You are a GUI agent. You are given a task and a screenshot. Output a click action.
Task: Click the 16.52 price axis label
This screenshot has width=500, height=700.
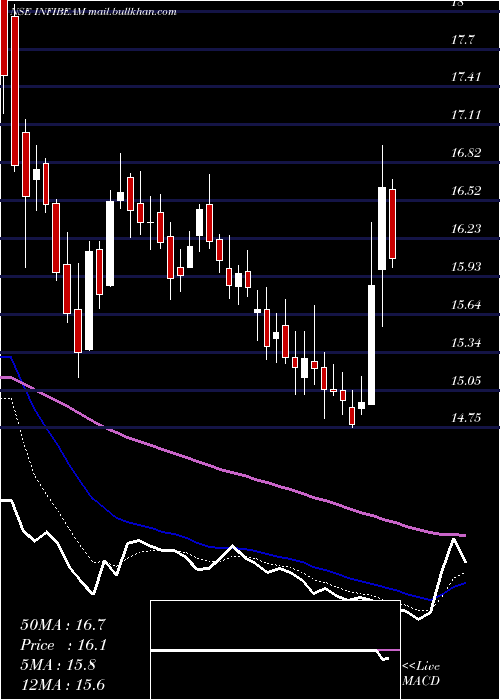[x=466, y=191]
